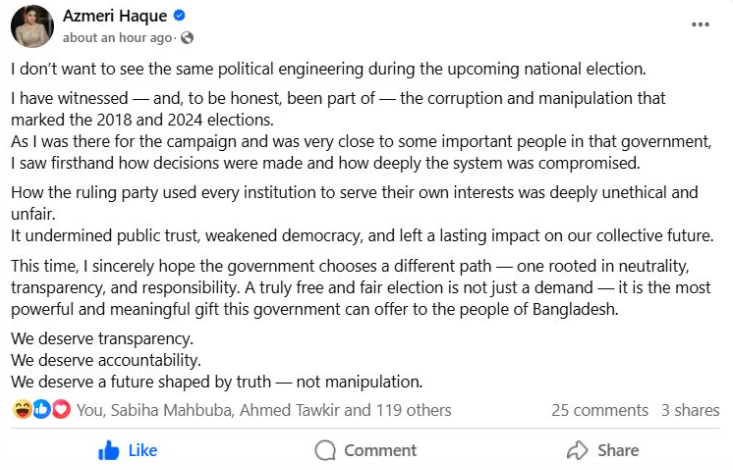The width and height of the screenshot is (733, 470).
Task: Click the Haha laughing reaction emoji
Action: click(x=21, y=410)
